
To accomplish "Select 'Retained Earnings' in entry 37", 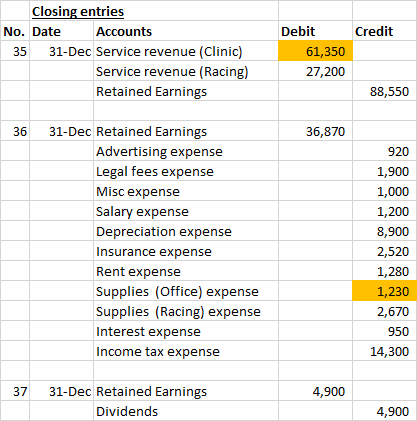I will click(186, 391).
